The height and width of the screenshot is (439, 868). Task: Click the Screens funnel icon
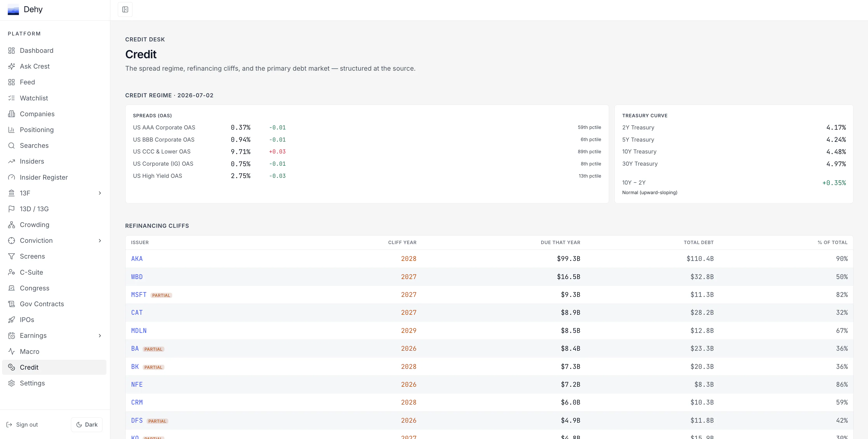pyautogui.click(x=11, y=257)
